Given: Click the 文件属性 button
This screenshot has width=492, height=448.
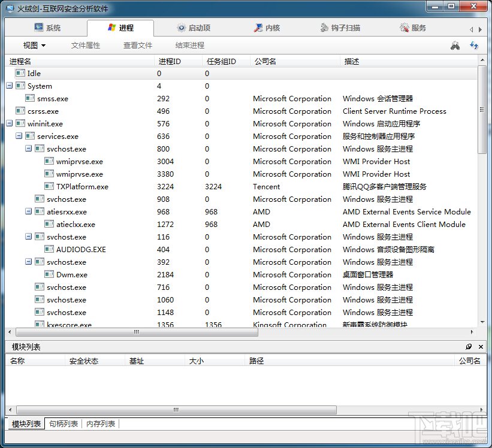Looking at the screenshot, I should (x=85, y=46).
